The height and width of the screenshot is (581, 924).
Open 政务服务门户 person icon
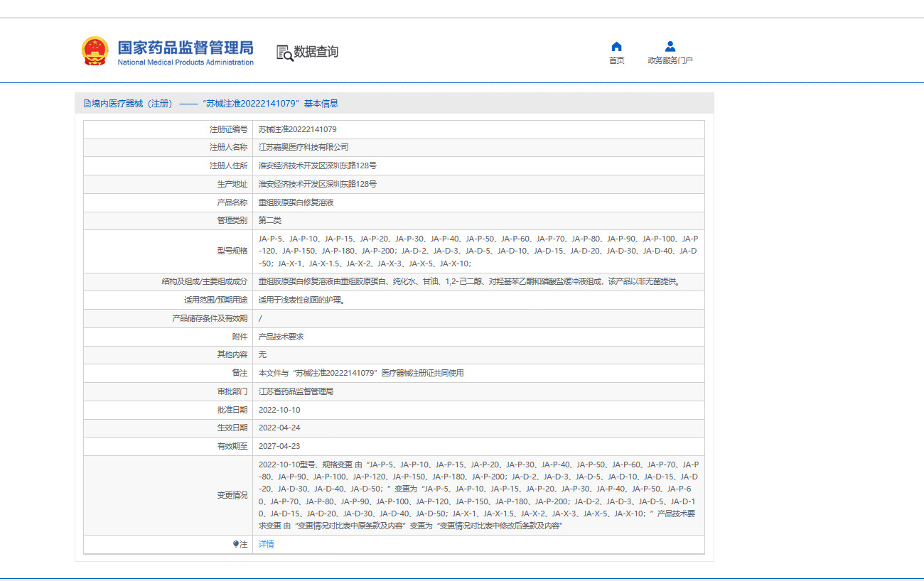coord(670,47)
